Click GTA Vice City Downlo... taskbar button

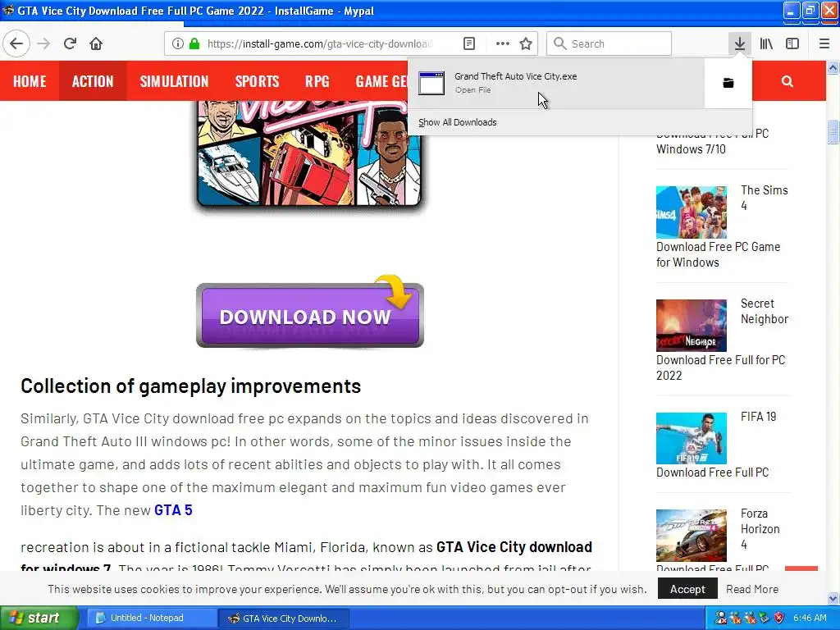tap(285, 619)
